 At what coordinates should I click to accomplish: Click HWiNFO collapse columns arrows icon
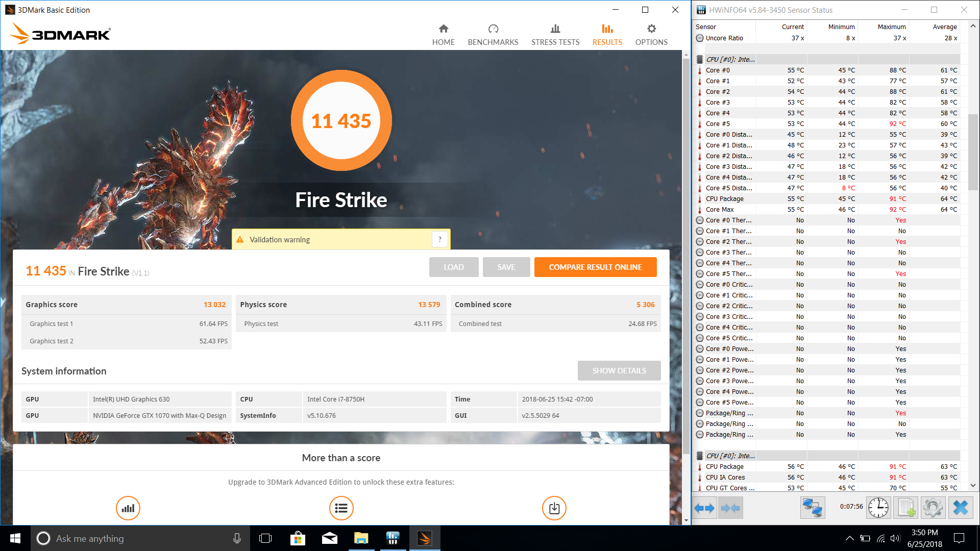730,508
